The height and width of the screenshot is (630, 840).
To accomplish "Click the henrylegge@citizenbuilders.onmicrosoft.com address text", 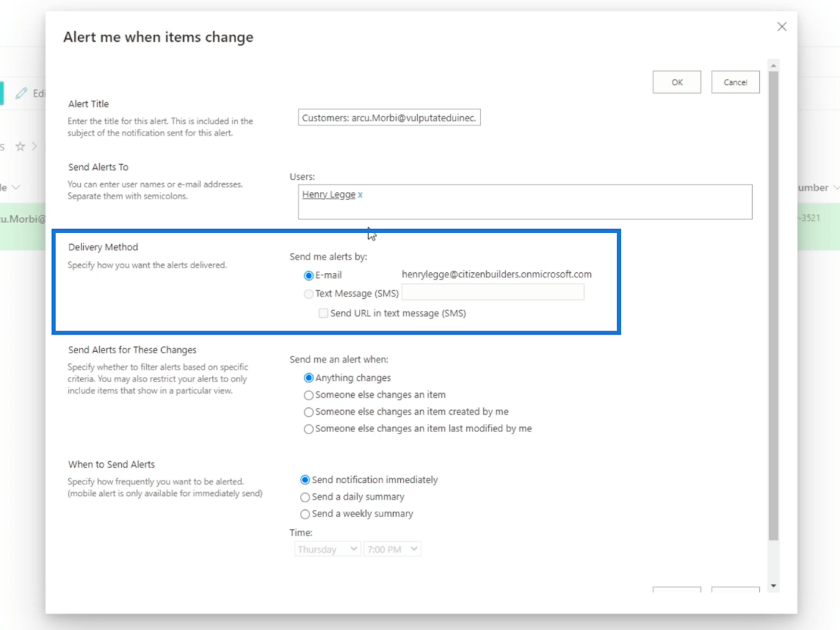I will coord(497,275).
